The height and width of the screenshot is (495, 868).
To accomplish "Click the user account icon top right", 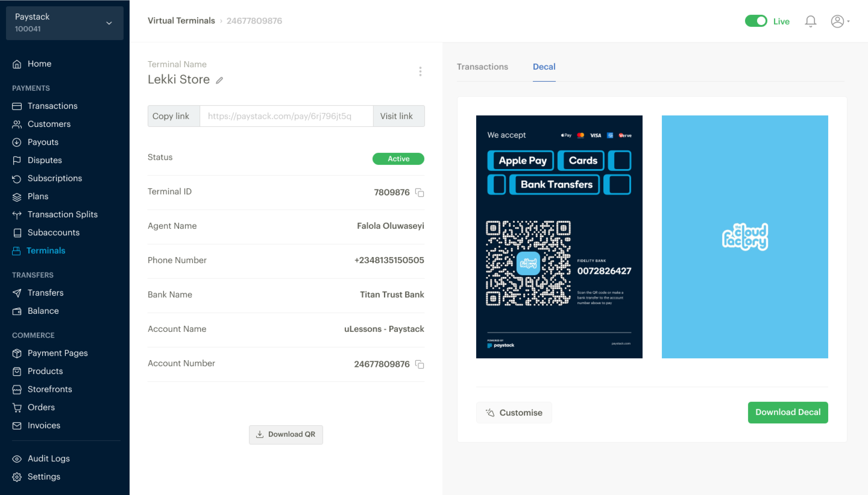I will pyautogui.click(x=838, y=21).
